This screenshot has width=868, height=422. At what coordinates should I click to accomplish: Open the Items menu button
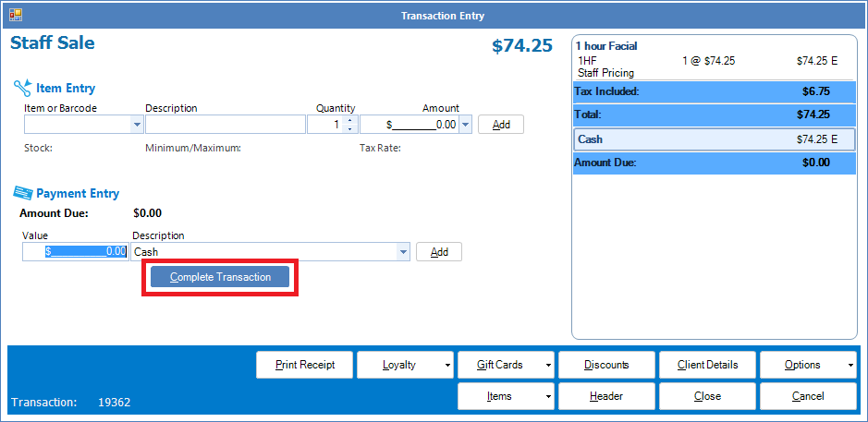[506, 396]
